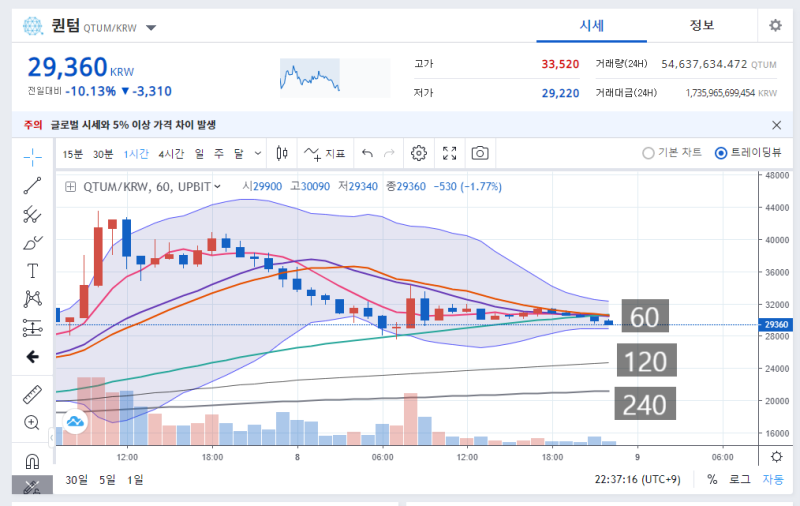Select the pattern drawing tool
The height and width of the screenshot is (506, 800).
[33, 299]
